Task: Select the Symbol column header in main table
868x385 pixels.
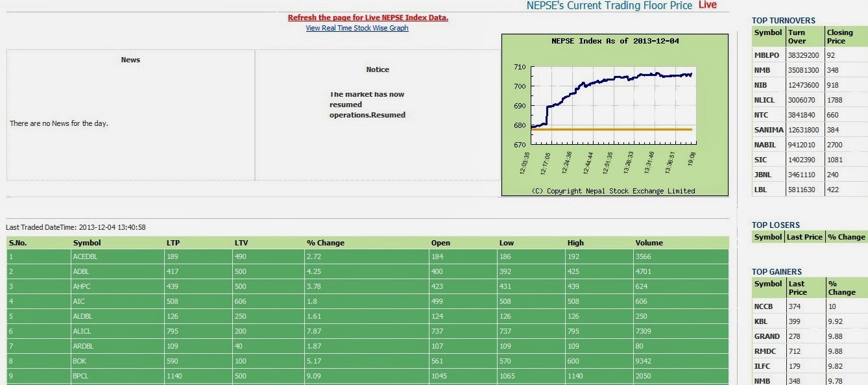Action: point(87,243)
